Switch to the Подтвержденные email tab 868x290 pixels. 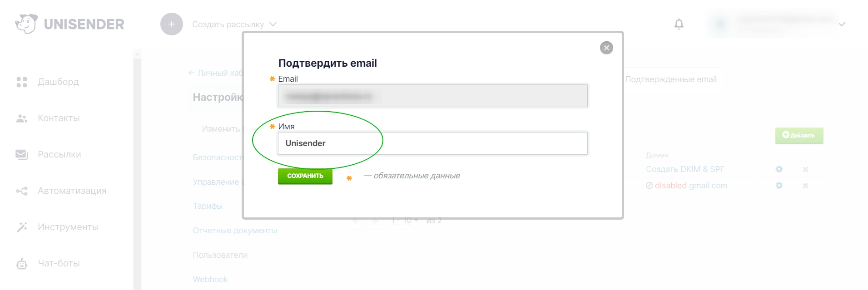coord(671,79)
